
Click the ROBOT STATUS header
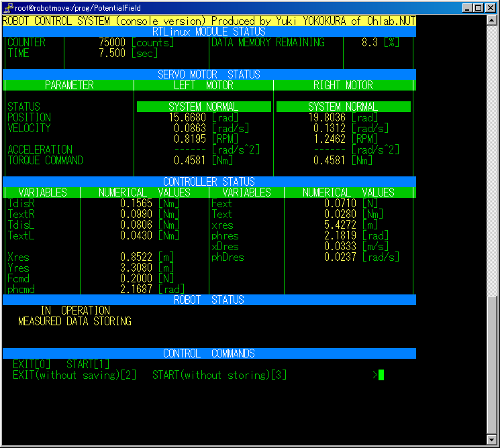209,300
